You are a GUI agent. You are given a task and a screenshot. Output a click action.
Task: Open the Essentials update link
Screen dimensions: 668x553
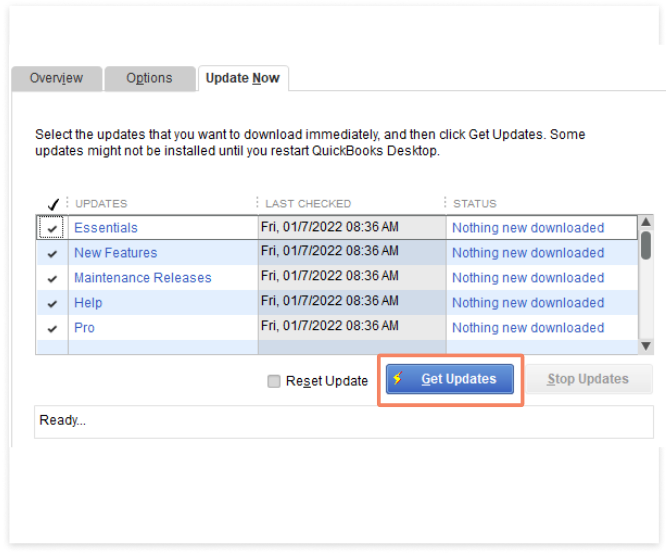(106, 228)
